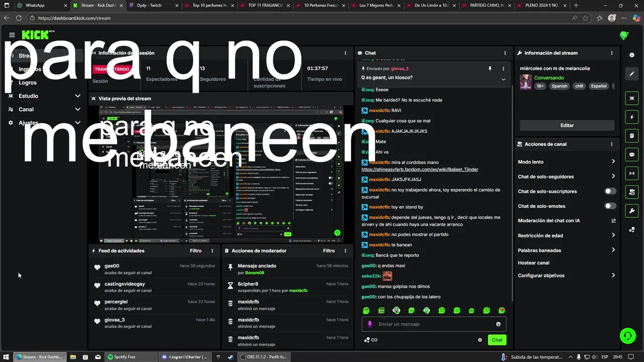The width and height of the screenshot is (644, 362).
Task: Click the lightning bolt icon in the right sidebar
Action: [632, 117]
